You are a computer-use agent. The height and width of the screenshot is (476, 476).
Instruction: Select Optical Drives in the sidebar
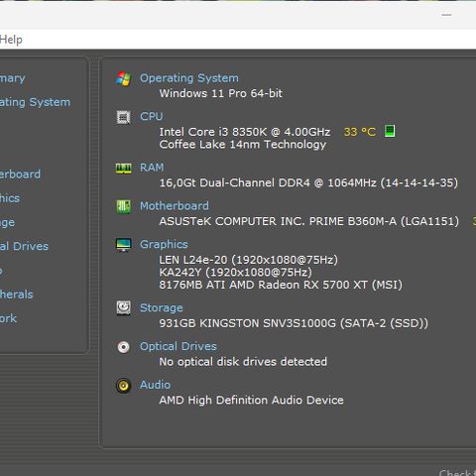(x=24, y=246)
